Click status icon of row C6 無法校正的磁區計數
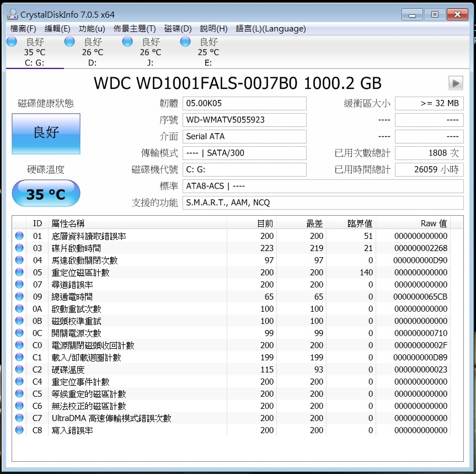 click(x=19, y=406)
